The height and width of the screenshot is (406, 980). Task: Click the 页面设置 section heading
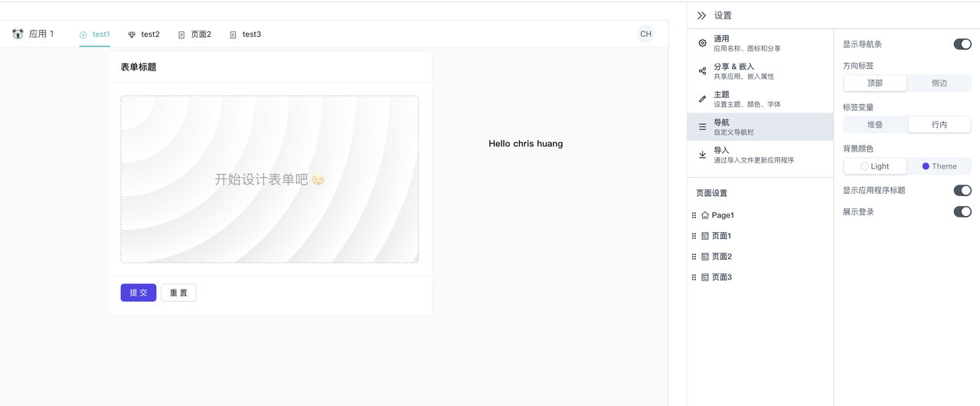click(712, 193)
